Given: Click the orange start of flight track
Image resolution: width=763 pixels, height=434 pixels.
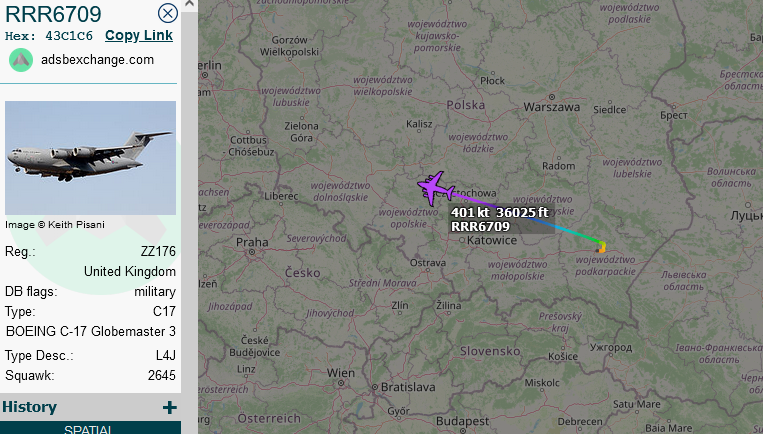Looking at the screenshot, I should [x=601, y=250].
